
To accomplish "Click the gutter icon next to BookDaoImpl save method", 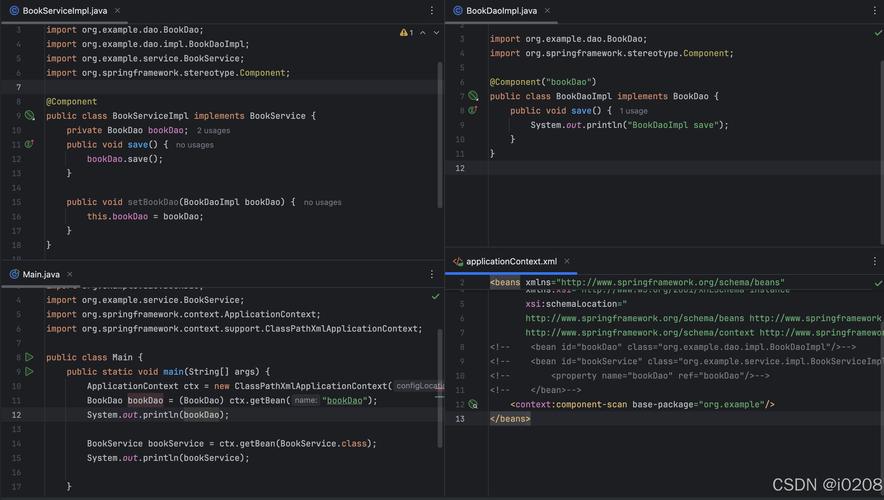I will pos(473,111).
